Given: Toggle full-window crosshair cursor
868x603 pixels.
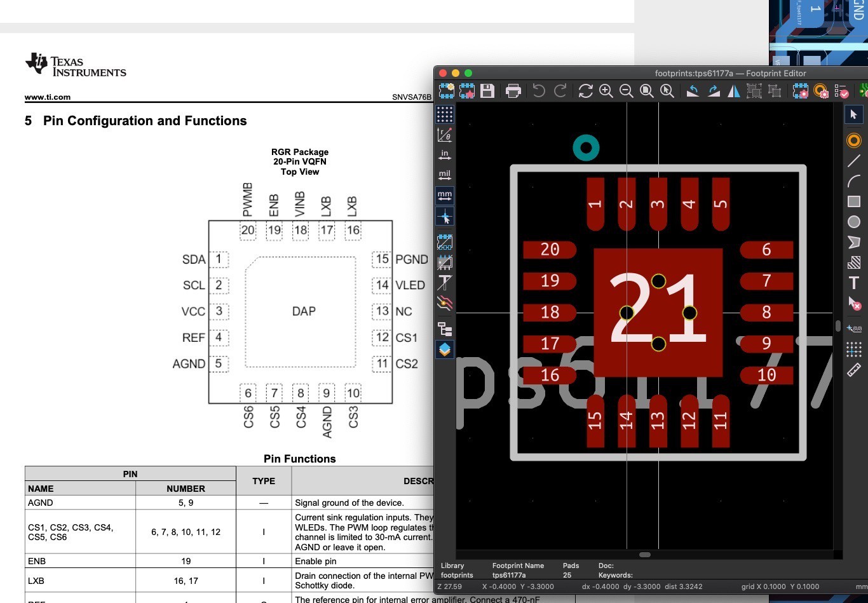Looking at the screenshot, I should pos(445,216).
